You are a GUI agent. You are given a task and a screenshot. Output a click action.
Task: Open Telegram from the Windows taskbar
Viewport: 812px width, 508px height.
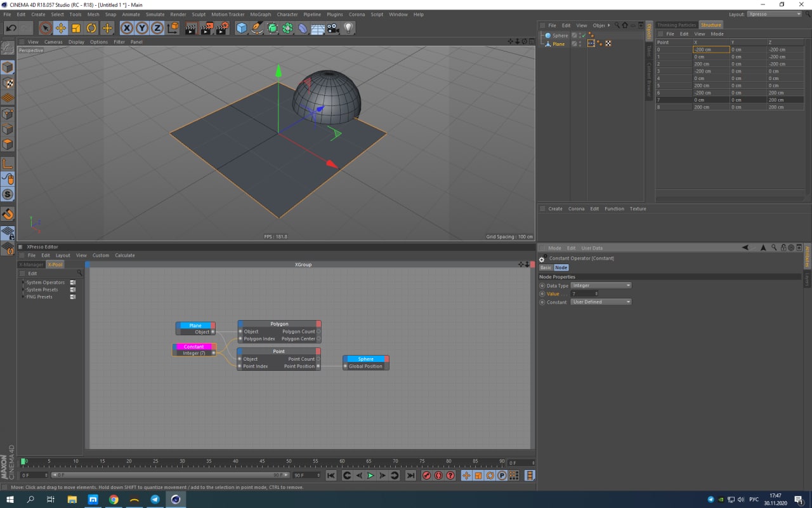155,500
